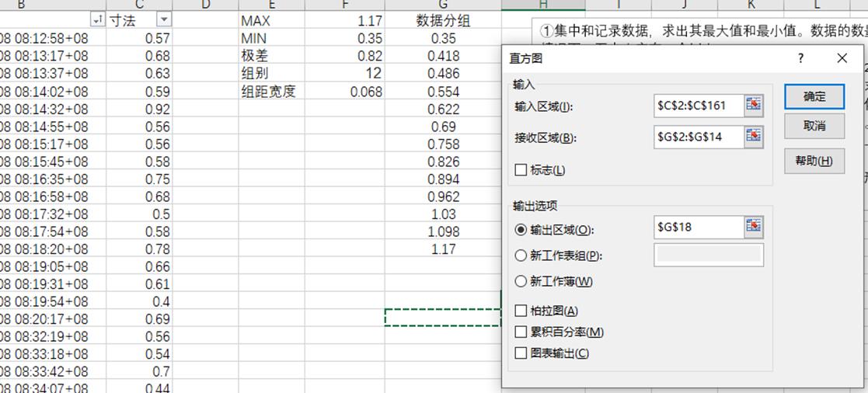
Task: Select the cell with value 12
Action: point(344,74)
